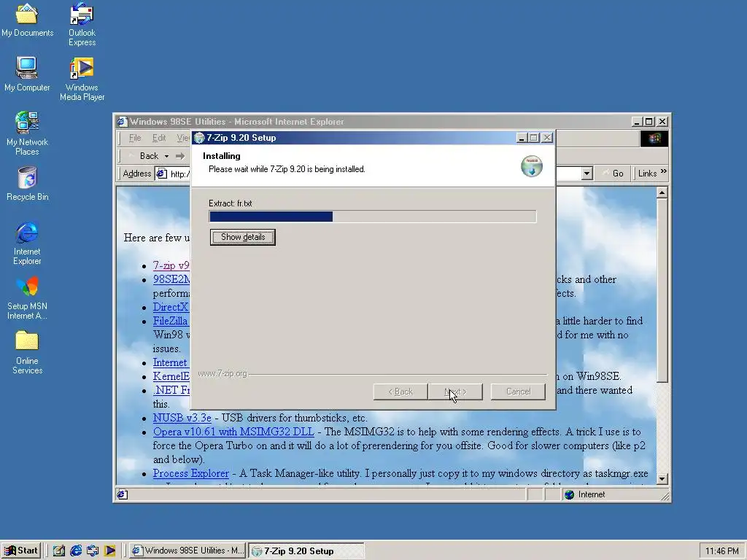Screen dimensions: 747x560
Task: Click the 'Extract: fr.txt' status text
Action: point(230,203)
